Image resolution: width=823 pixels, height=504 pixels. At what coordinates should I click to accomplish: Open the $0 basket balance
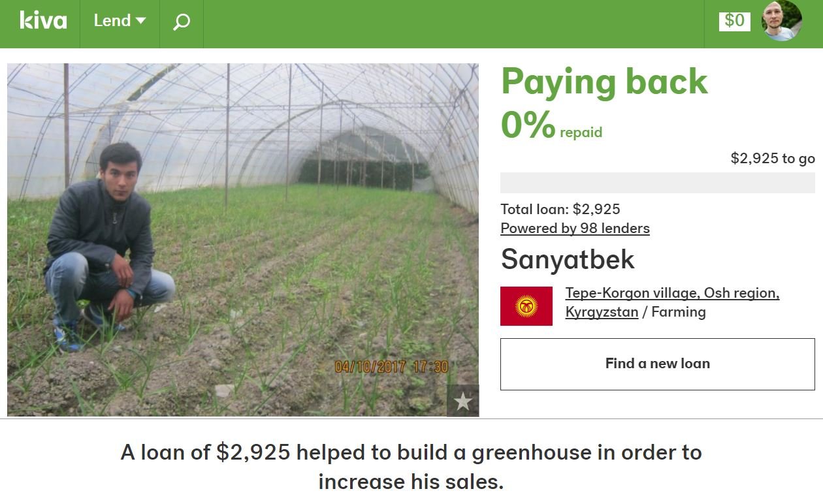point(734,21)
